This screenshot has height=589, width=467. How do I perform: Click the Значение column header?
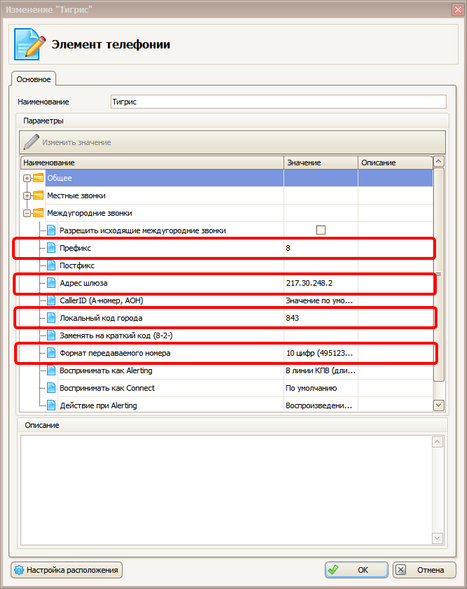tap(320, 163)
